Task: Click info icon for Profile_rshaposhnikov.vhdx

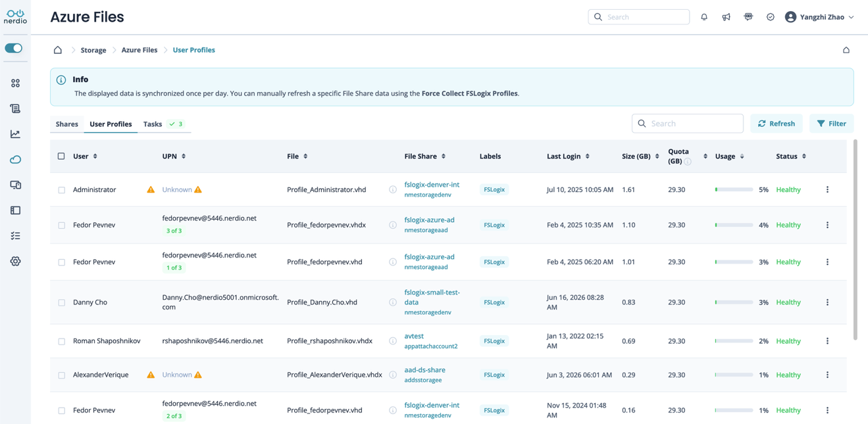Action: tap(393, 341)
